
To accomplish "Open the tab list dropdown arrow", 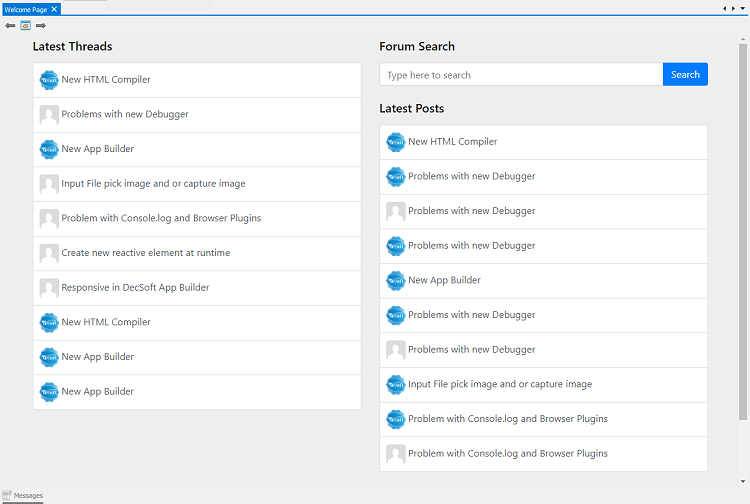I will coord(742,8).
